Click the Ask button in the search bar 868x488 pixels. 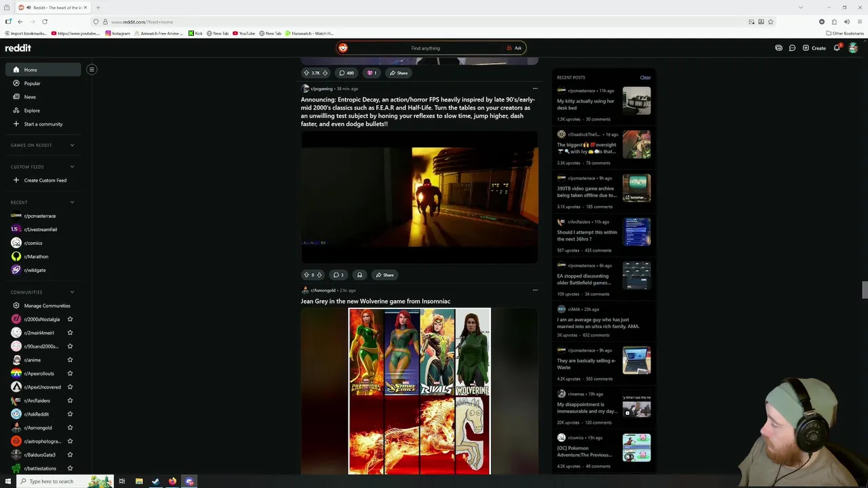click(x=514, y=48)
